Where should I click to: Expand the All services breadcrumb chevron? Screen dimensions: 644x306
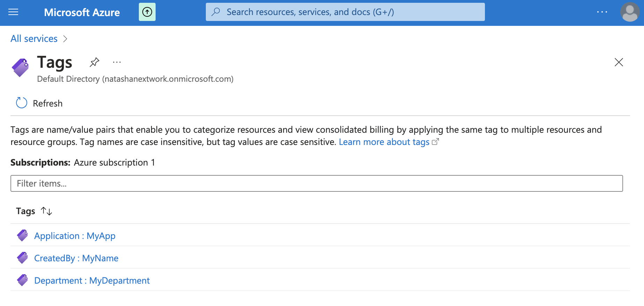pyautogui.click(x=65, y=39)
